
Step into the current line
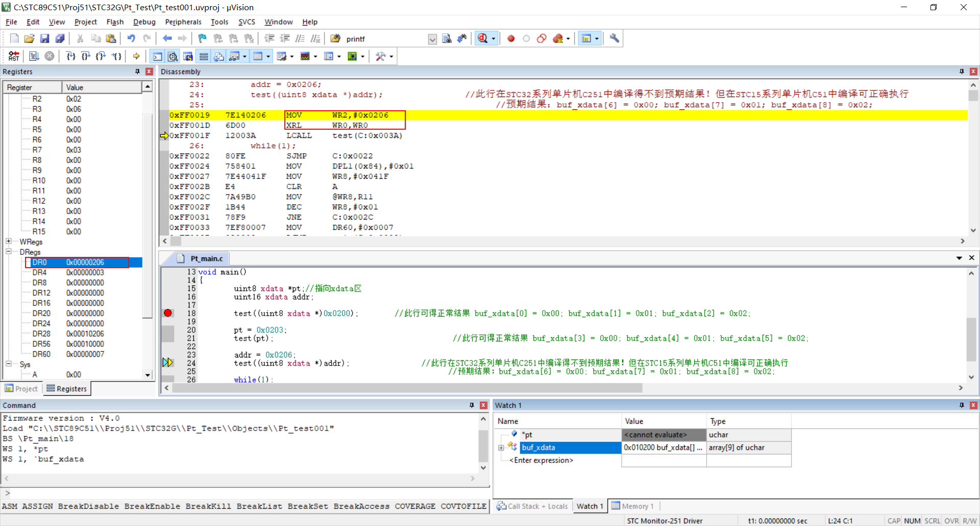[x=71, y=56]
